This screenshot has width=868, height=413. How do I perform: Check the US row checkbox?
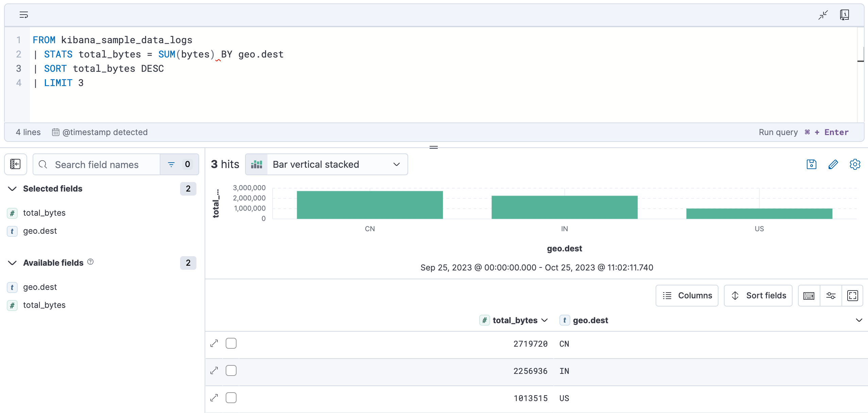pos(231,397)
